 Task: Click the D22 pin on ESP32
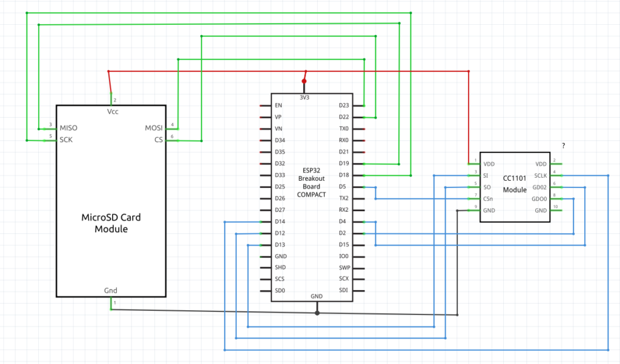344,117
